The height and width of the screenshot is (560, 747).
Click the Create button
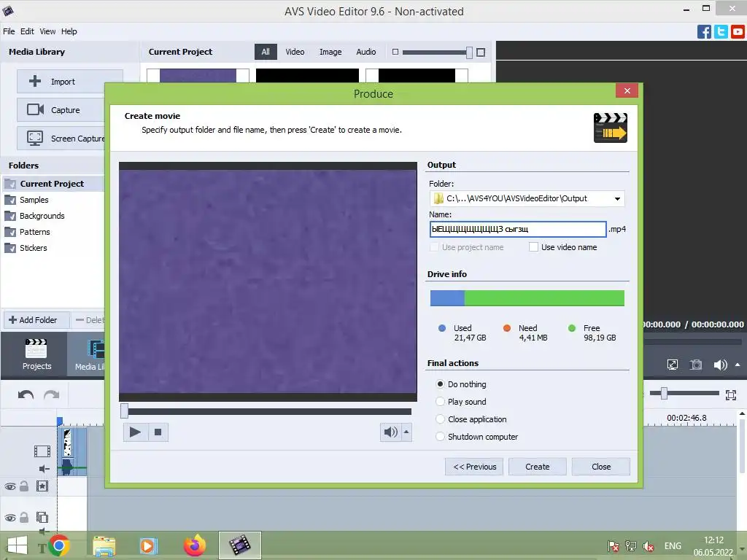pyautogui.click(x=538, y=467)
